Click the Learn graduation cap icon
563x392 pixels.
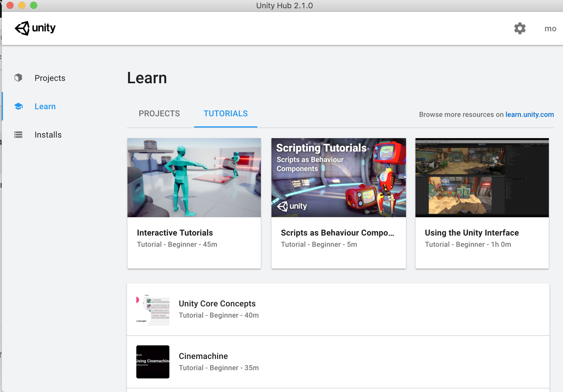coord(18,106)
